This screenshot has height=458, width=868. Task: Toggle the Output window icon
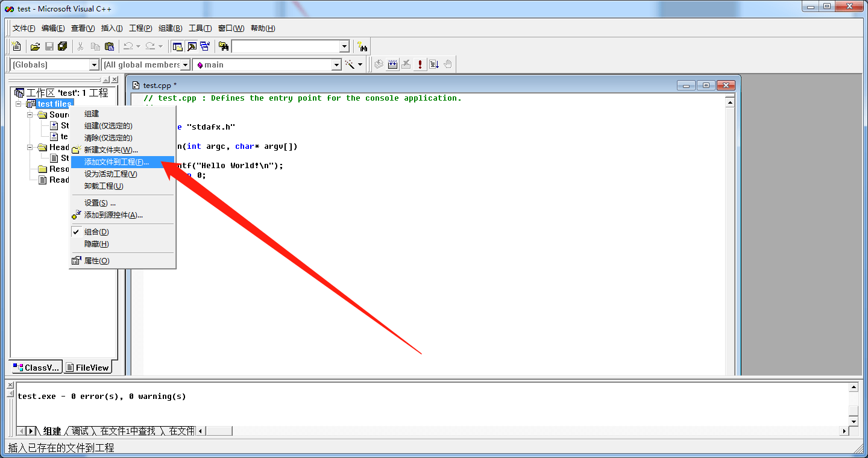(x=192, y=46)
